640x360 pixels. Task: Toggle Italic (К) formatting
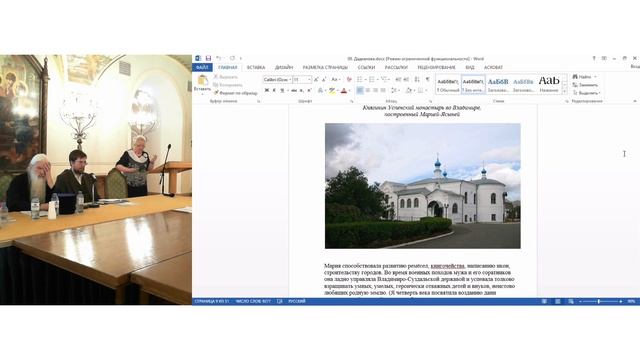pos(274,90)
